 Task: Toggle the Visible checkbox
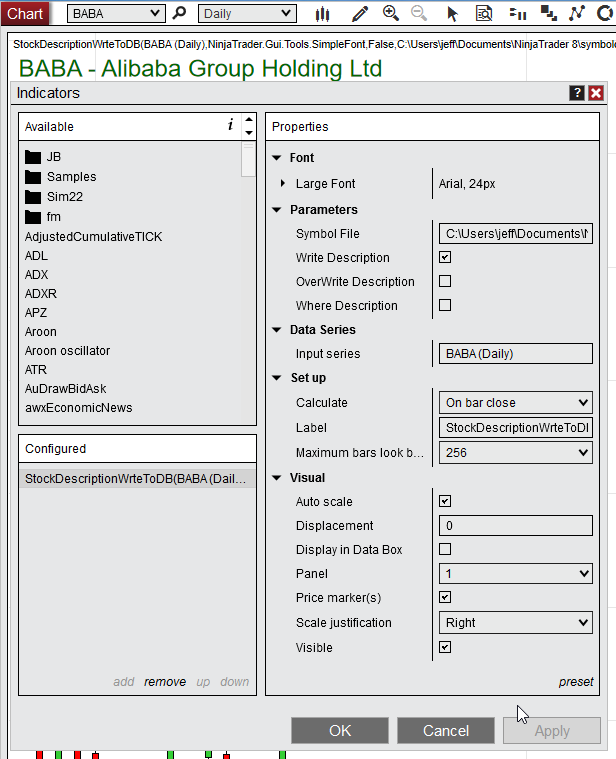coord(445,647)
